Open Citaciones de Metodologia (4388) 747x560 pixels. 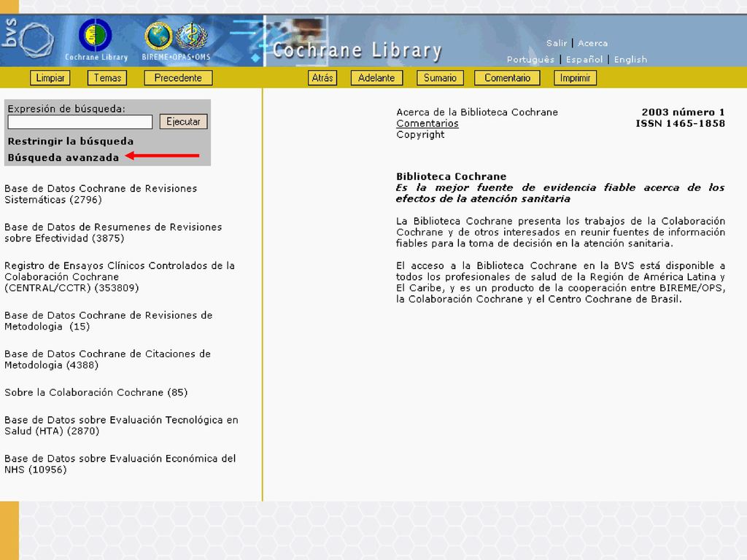click(x=107, y=359)
